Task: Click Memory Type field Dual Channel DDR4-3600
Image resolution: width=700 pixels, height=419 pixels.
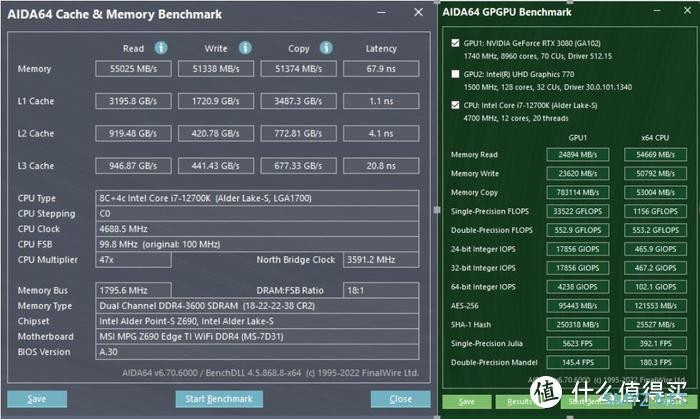Action: pyautogui.click(x=257, y=306)
